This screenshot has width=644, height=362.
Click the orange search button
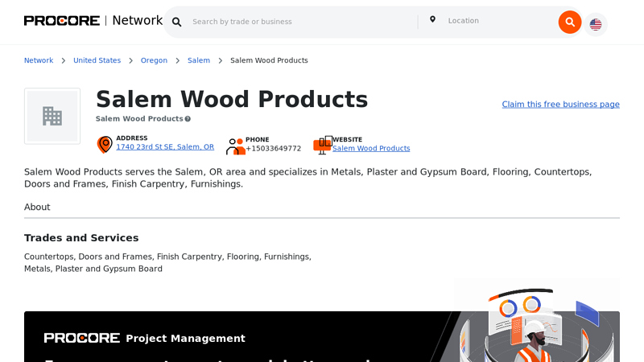[x=570, y=23]
